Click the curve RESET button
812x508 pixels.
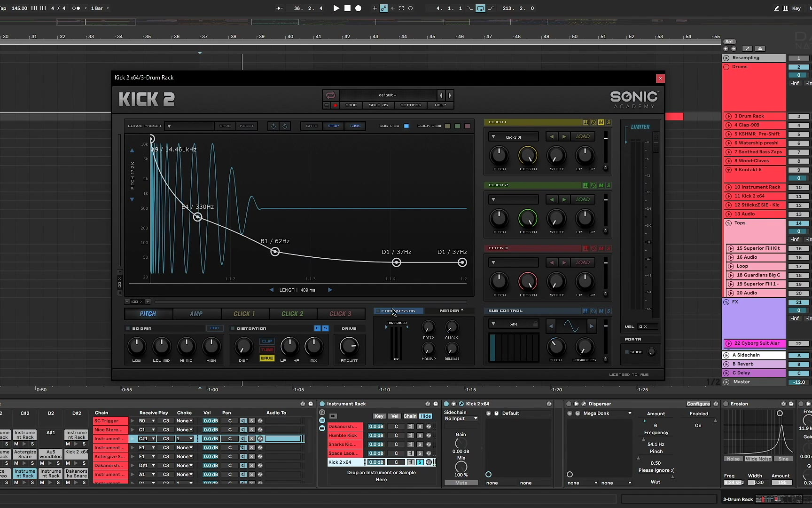click(x=247, y=126)
